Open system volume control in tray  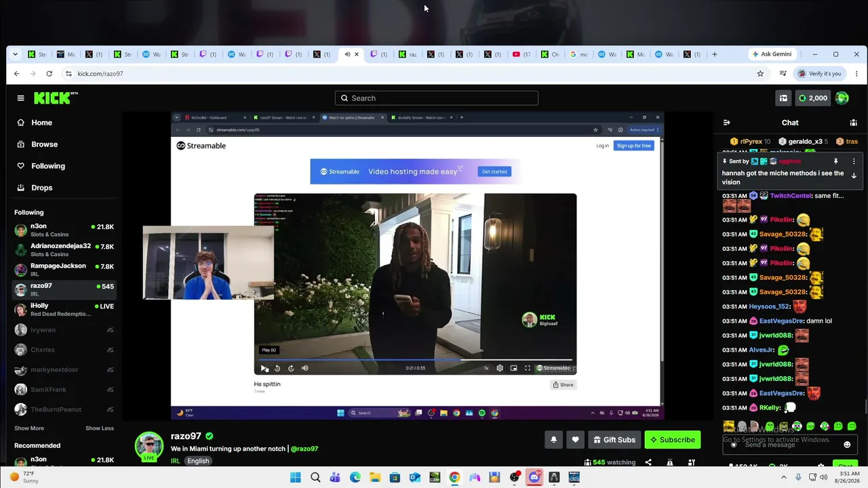pyautogui.click(x=823, y=477)
